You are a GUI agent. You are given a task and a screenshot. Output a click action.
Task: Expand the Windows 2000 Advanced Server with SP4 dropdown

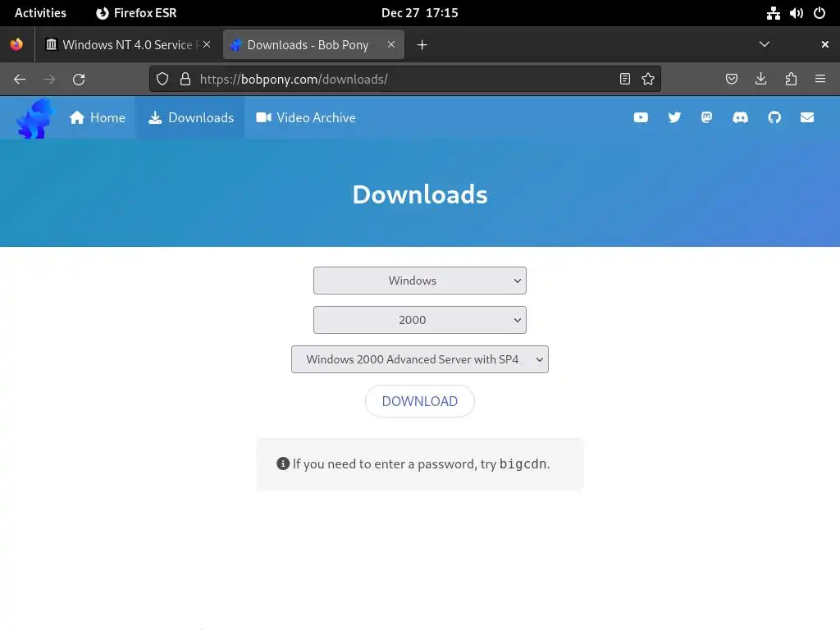[x=419, y=359]
